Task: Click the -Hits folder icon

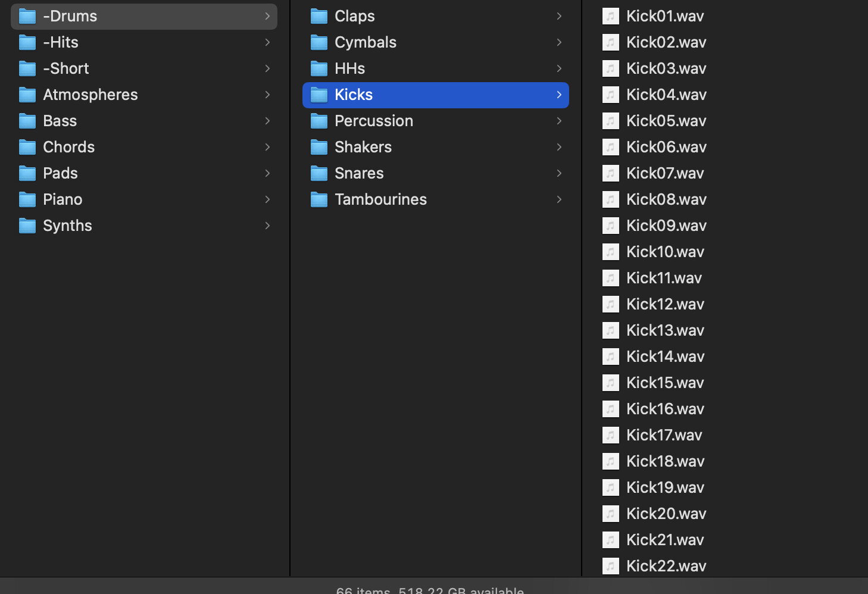Action: (x=27, y=42)
